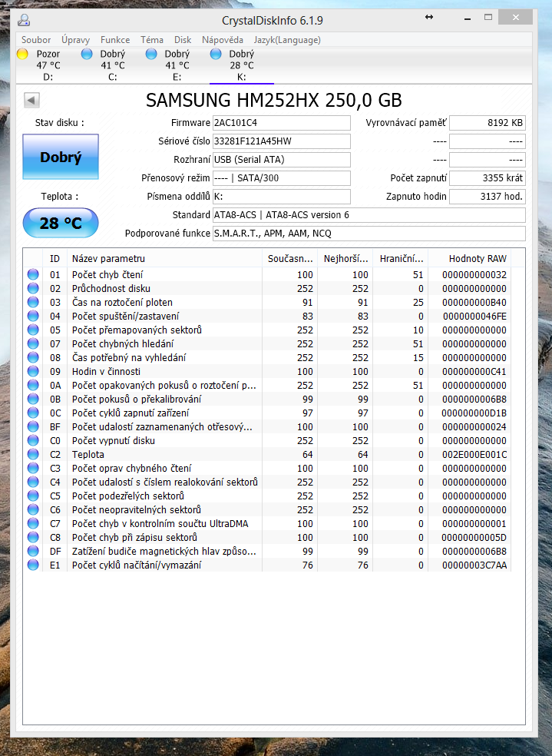The image size is (552, 756).
Task: Click the Standard field ATA8-ACS
Action: coord(369,214)
